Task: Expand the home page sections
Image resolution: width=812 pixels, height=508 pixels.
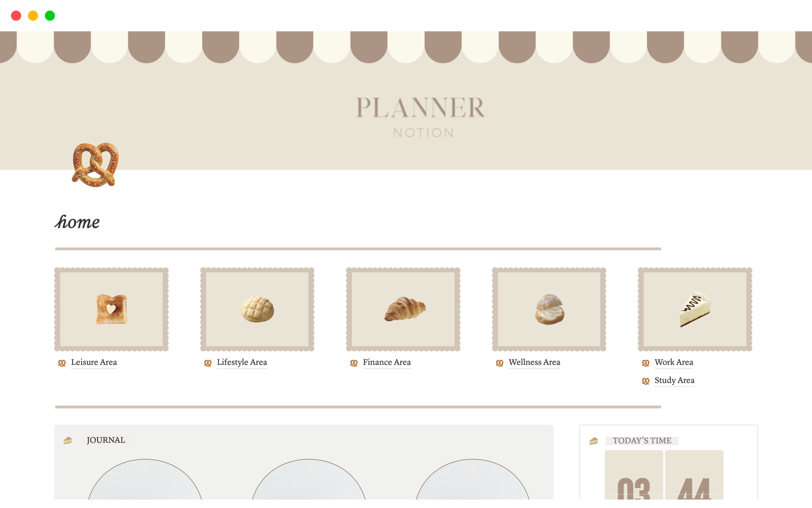Action: [77, 222]
